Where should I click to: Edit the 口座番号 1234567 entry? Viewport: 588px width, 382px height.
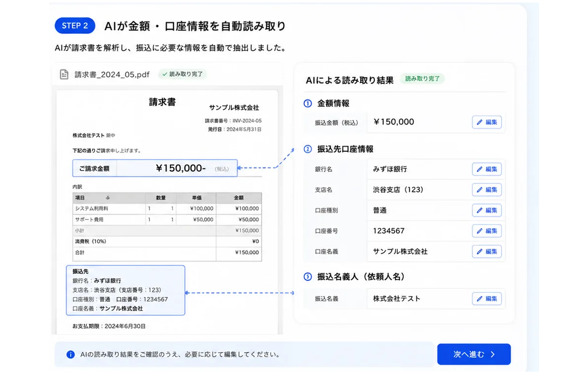point(487,231)
